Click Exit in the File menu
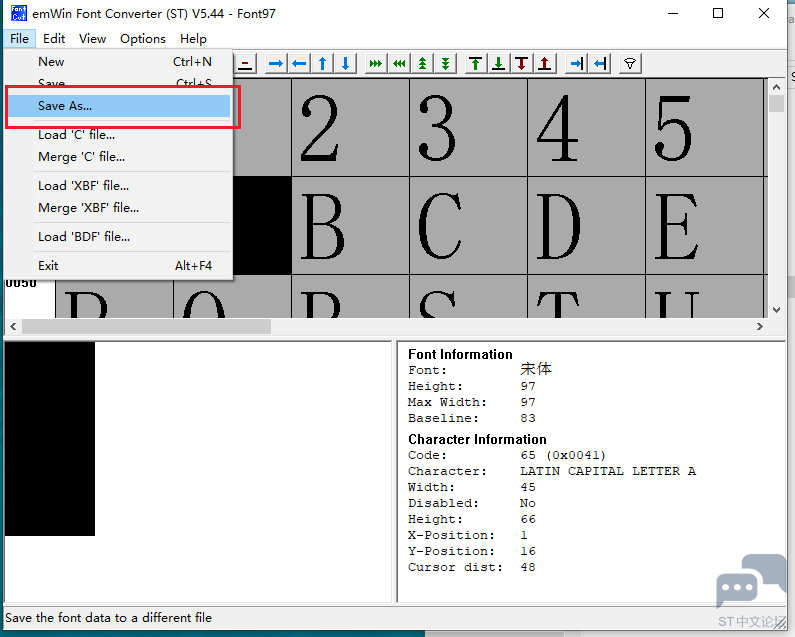The height and width of the screenshot is (637, 795). coord(120,265)
